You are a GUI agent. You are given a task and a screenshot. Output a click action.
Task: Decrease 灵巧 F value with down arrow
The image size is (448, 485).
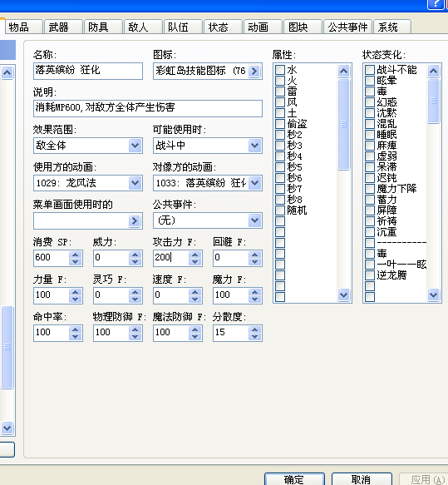point(135,299)
